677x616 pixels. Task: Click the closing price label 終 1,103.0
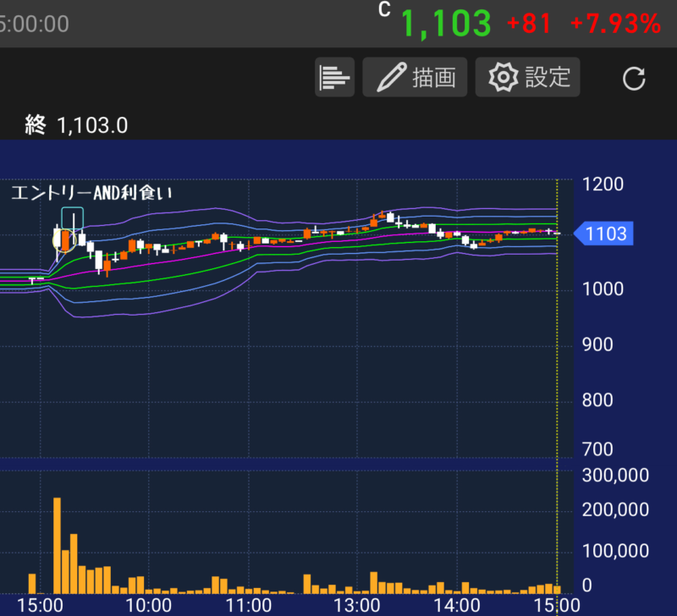(76, 125)
